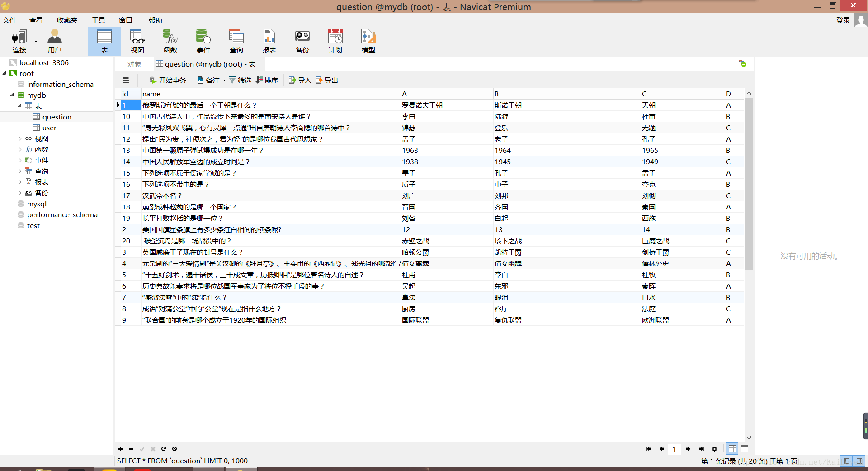This screenshot has width=868, height=471.
Task: Click the 筛选 (Filter) button
Action: coord(240,80)
